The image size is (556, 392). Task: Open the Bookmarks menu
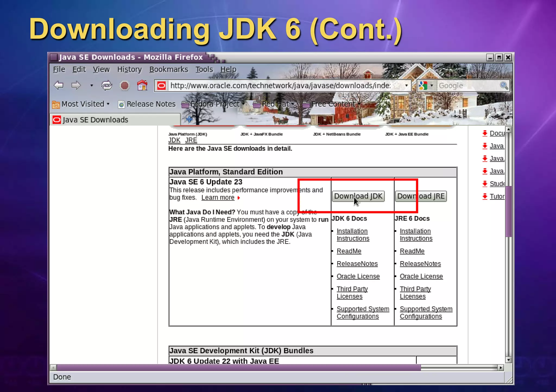coord(169,69)
